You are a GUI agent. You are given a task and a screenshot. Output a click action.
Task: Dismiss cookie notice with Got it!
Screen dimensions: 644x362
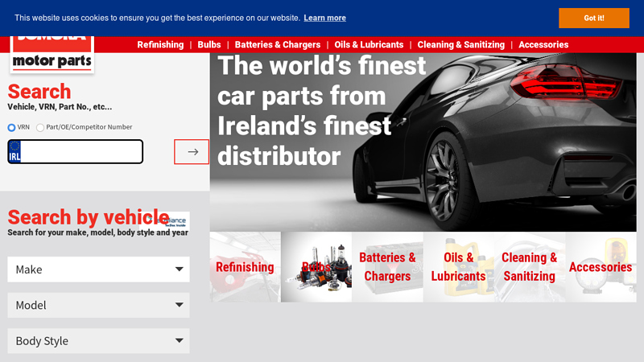(594, 18)
